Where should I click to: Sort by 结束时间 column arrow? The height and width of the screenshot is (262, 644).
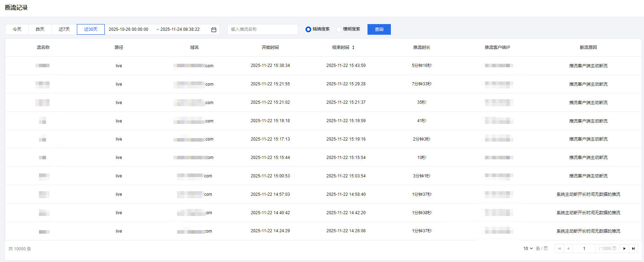pos(353,47)
